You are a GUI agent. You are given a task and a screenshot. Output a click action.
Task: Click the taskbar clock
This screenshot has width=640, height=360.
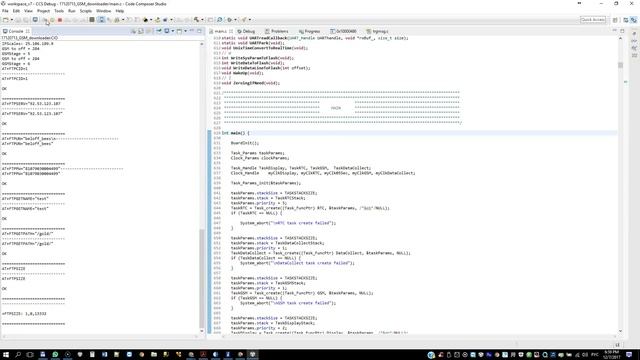(611, 355)
